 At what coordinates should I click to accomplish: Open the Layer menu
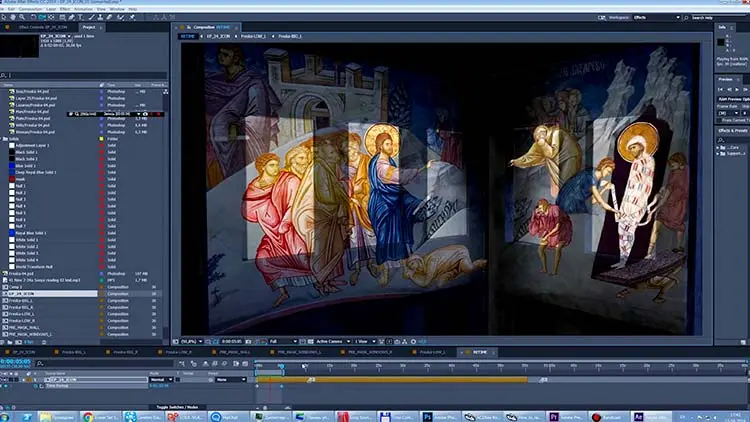[x=51, y=9]
